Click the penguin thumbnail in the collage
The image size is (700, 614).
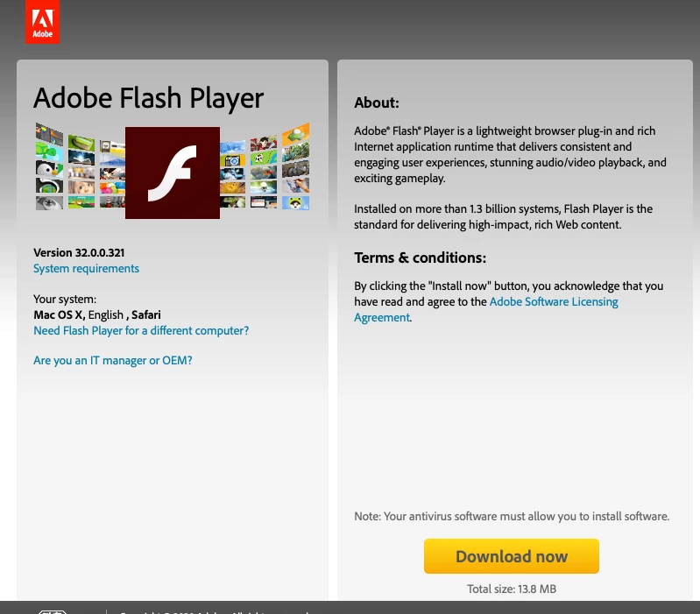coord(49,169)
